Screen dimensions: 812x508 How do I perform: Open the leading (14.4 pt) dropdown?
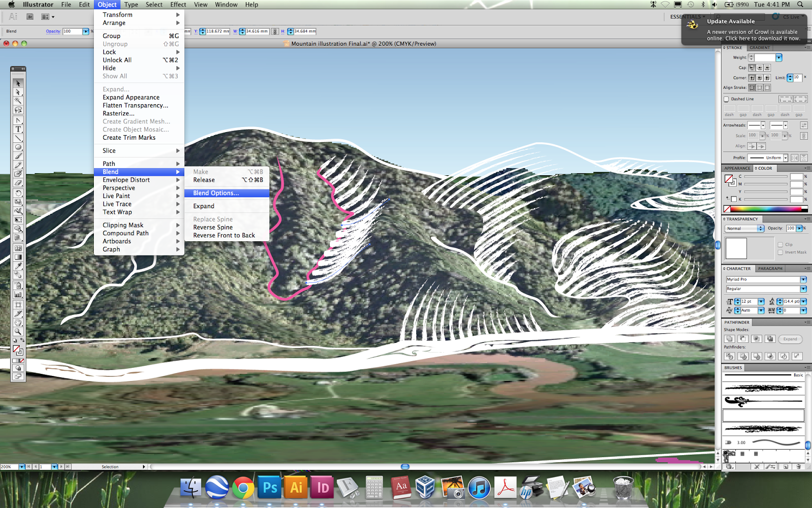[803, 302]
